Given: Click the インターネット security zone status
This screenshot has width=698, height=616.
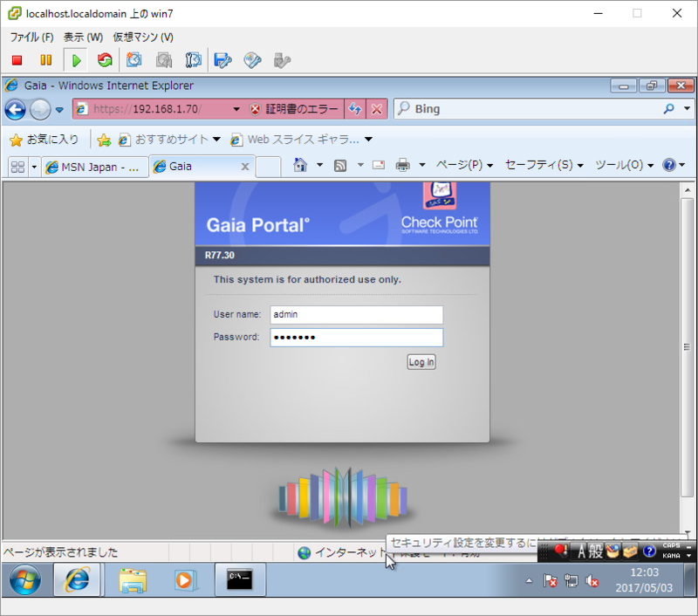Looking at the screenshot, I should tap(342, 553).
